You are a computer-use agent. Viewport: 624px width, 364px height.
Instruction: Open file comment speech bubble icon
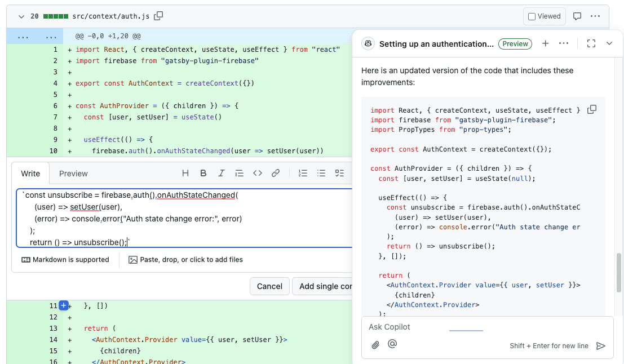577,16
